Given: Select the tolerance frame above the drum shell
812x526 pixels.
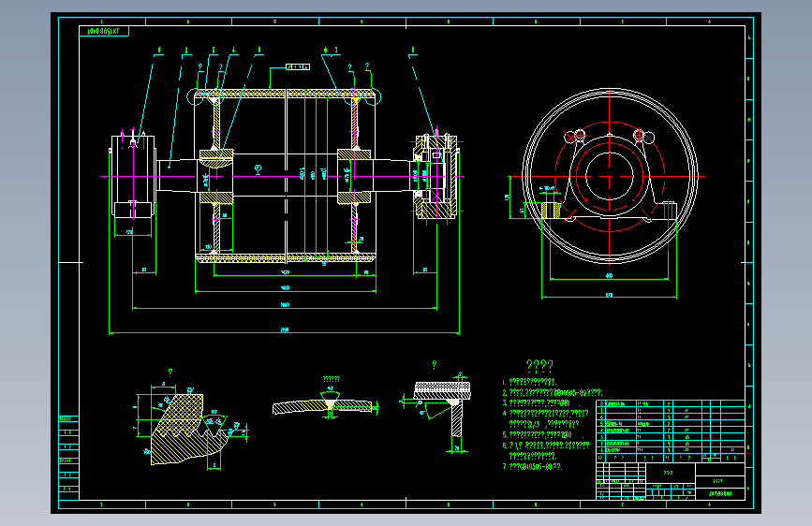Looking at the screenshot, I should (298, 66).
